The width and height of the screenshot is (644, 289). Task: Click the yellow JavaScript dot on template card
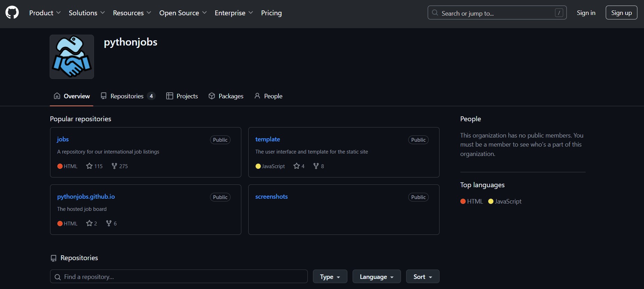click(x=258, y=166)
